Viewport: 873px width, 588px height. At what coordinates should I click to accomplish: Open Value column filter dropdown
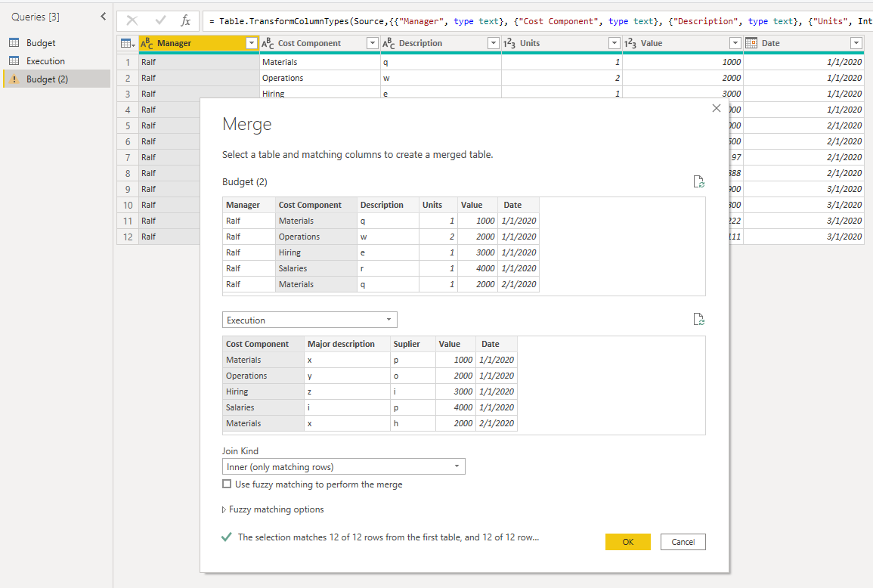735,43
